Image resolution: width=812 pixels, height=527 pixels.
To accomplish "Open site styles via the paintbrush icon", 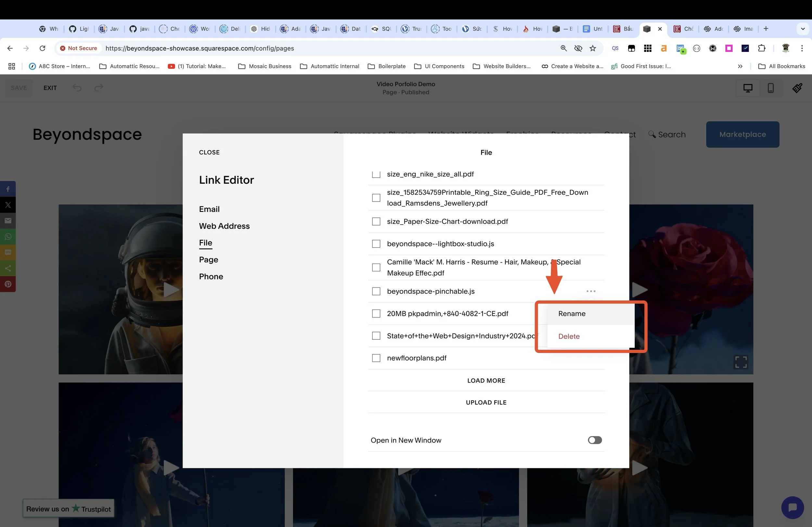I will 797,88.
